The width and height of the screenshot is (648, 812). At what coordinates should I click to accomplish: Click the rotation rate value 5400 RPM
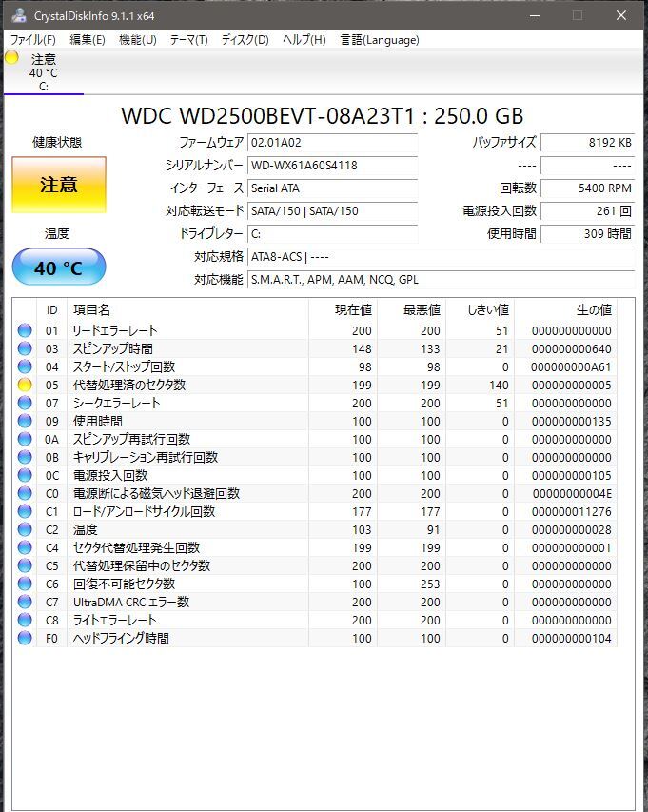587,188
